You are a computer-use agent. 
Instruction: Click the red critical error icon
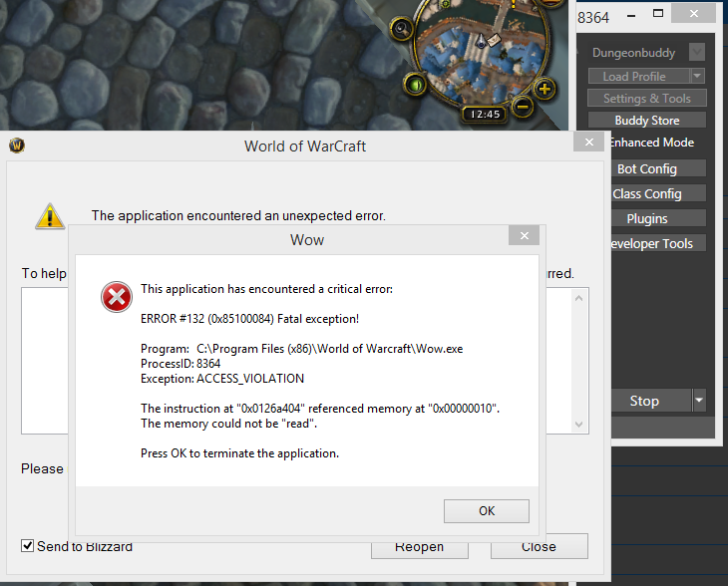coord(117,297)
